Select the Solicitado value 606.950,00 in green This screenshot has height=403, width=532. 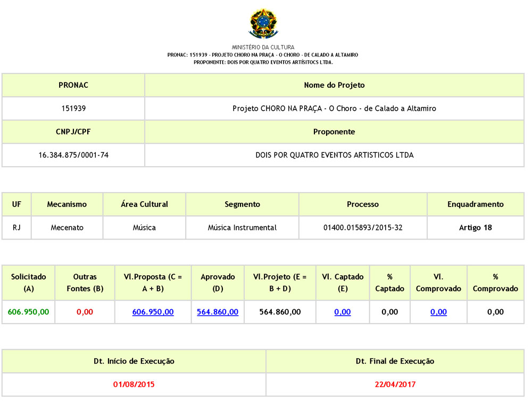tap(29, 311)
